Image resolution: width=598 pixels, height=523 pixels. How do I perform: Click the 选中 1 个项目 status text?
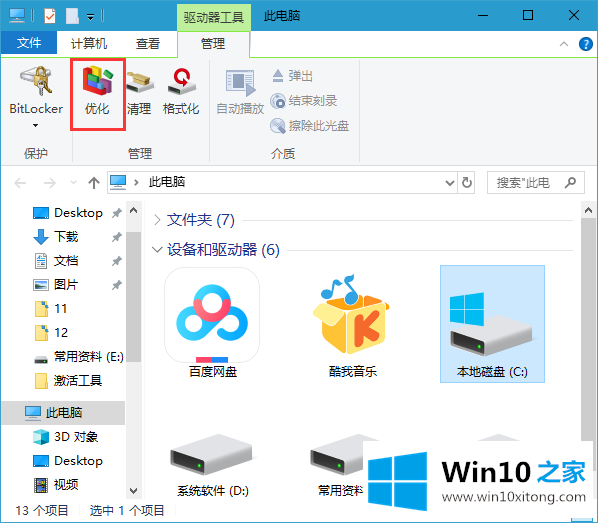tap(127, 510)
